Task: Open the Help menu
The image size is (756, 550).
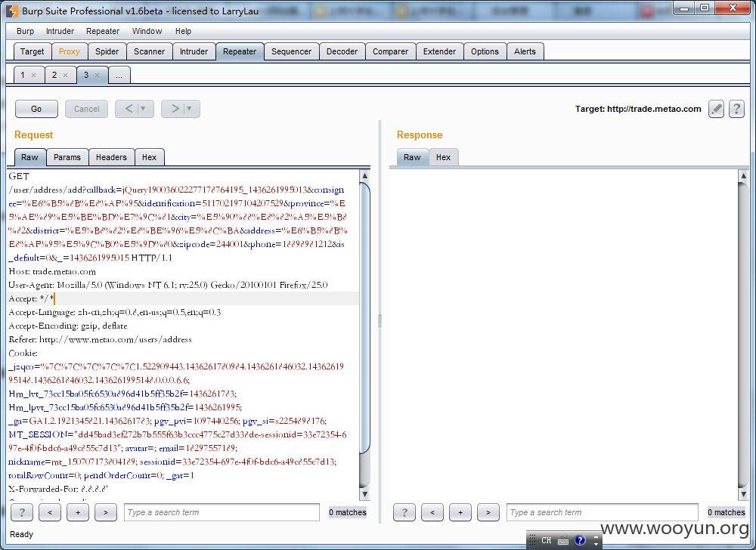Action: point(183,31)
